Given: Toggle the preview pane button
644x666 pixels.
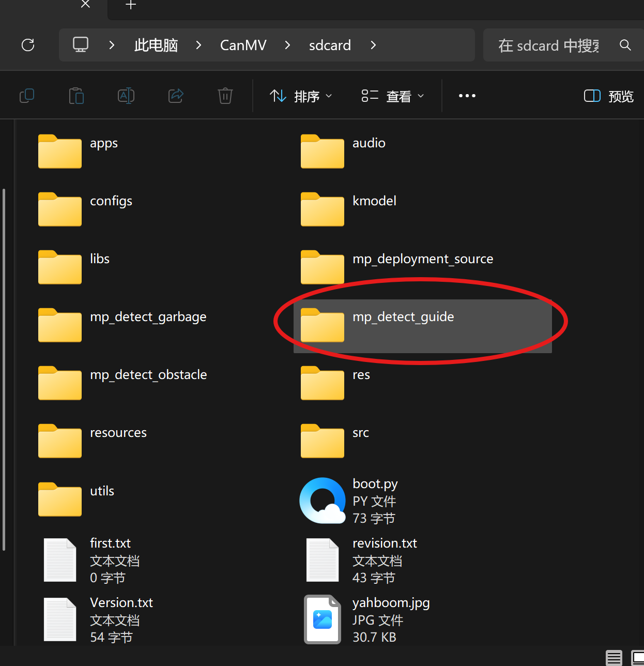Looking at the screenshot, I should [608, 96].
